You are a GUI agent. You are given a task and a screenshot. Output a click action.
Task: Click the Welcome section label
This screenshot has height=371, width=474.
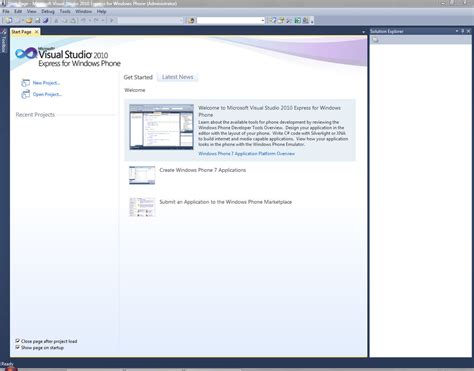coord(135,90)
